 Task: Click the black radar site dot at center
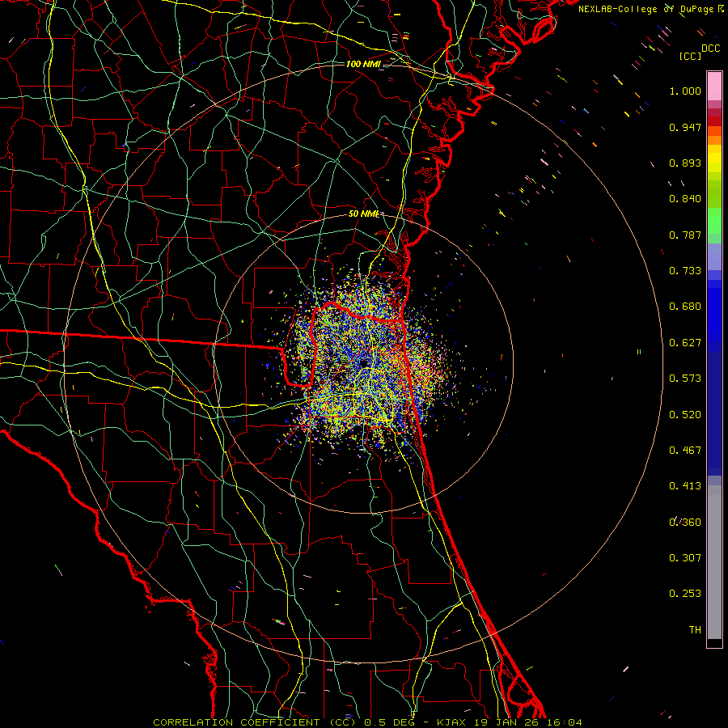pyautogui.click(x=365, y=363)
